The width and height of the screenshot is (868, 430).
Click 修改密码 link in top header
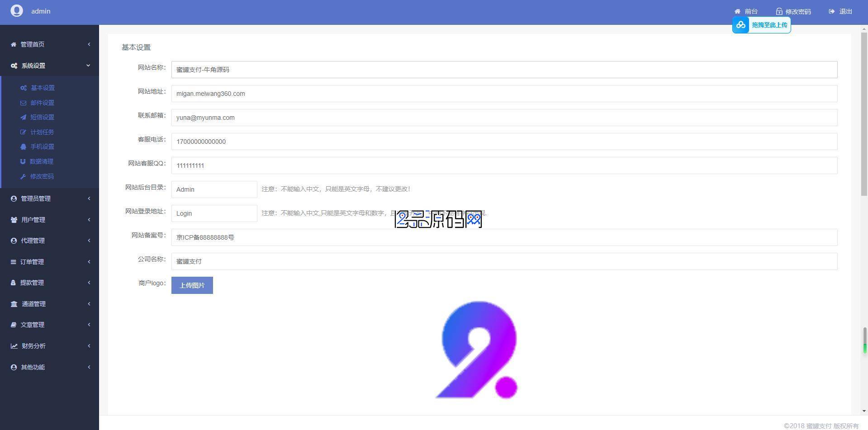(x=798, y=11)
